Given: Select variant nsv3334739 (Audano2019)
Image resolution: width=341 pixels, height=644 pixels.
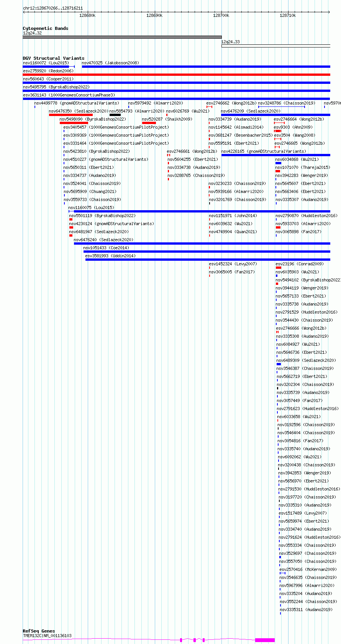Looking at the screenshot, I should (235, 119).
